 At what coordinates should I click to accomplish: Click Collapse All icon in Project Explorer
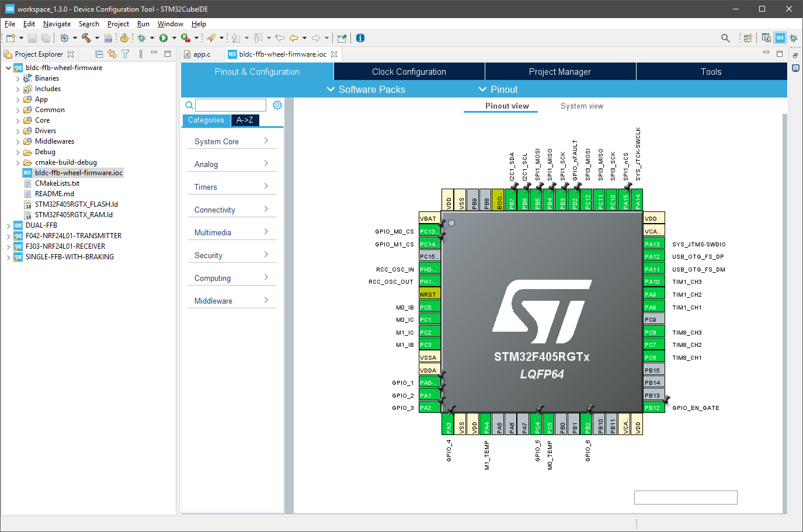(99, 54)
